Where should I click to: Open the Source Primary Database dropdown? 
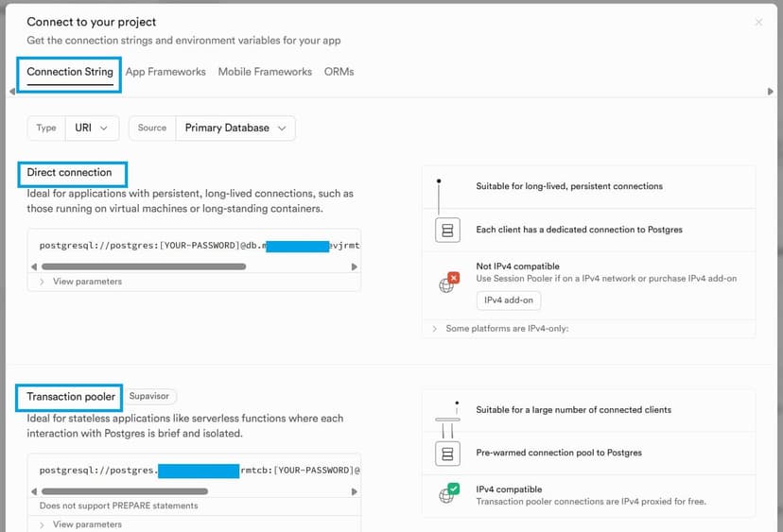point(235,128)
